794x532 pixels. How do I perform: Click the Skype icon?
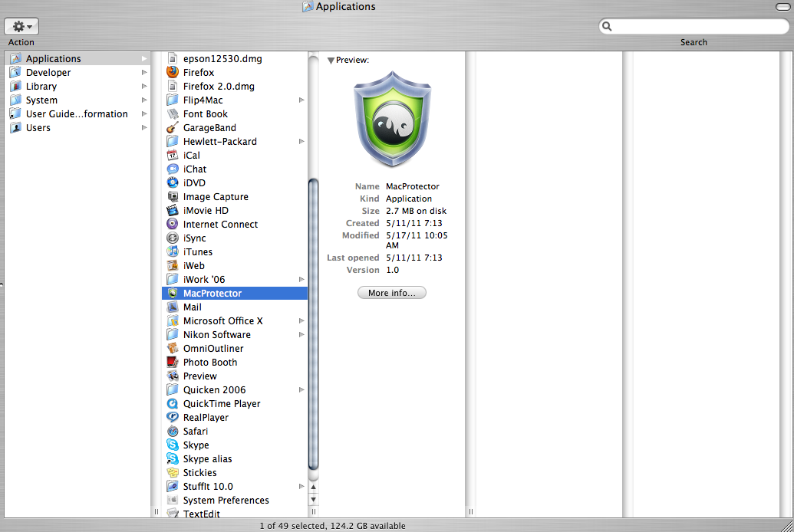[173, 445]
